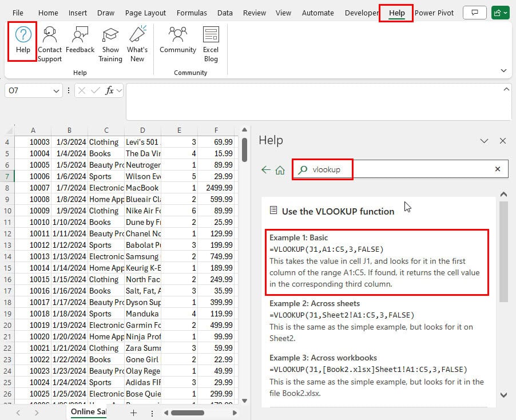Open the green Share button
516x420 pixels.
(x=500, y=13)
